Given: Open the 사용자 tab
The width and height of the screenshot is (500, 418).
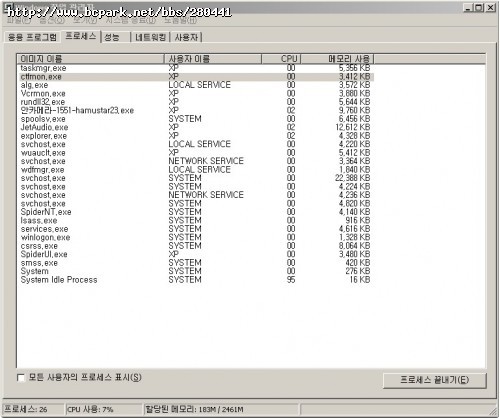Looking at the screenshot, I should (x=186, y=37).
